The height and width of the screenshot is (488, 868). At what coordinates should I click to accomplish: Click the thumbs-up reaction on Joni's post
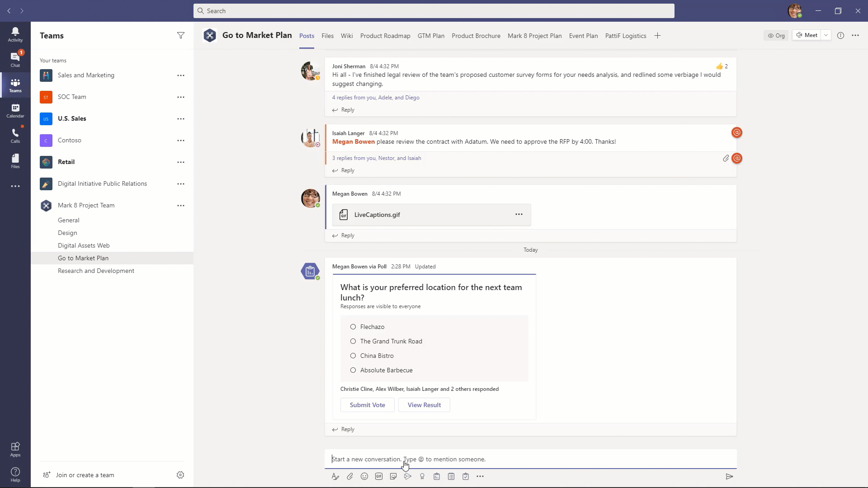(x=719, y=66)
